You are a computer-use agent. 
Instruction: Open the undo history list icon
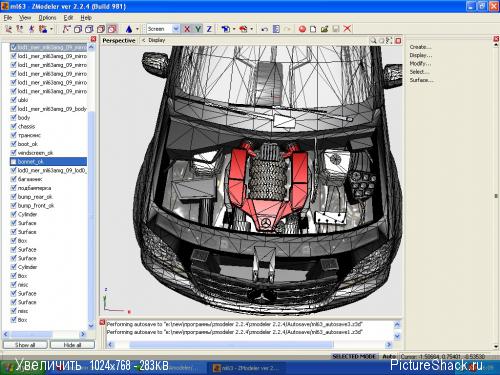pyautogui.click(x=276, y=29)
